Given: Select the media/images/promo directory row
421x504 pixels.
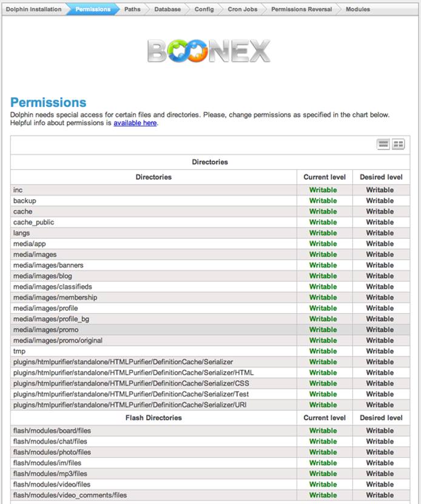Looking at the screenshot, I should click(x=45, y=330).
